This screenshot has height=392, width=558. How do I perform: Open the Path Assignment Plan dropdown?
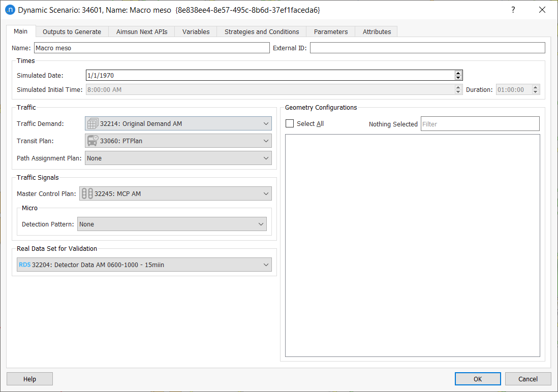(x=266, y=158)
